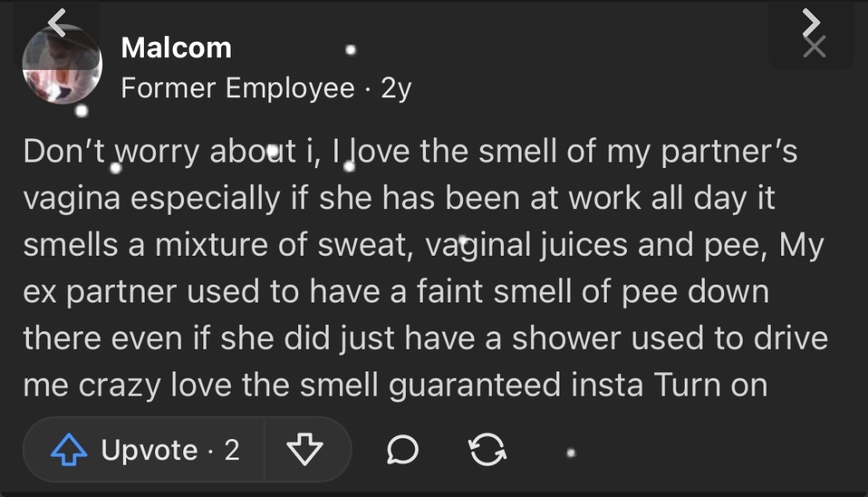Click the username Malcom
868x497 pixels.
point(176,48)
